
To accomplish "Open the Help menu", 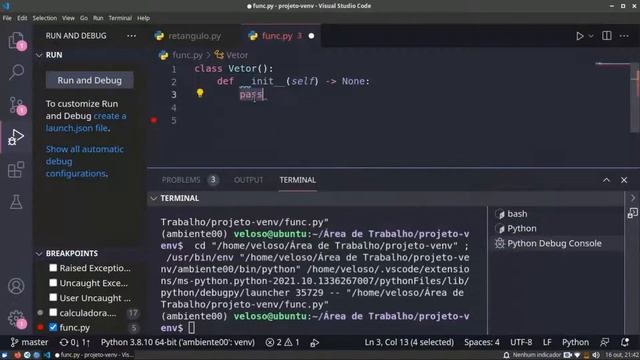I will [x=143, y=18].
